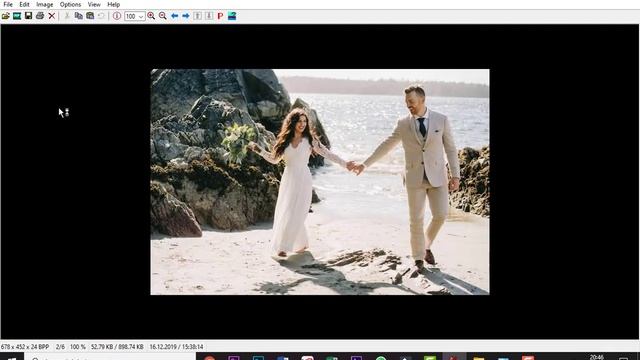Viewport: 640px width, 360px height.
Task: Click the taskbar clock showing 20:46
Action: [x=597, y=357]
